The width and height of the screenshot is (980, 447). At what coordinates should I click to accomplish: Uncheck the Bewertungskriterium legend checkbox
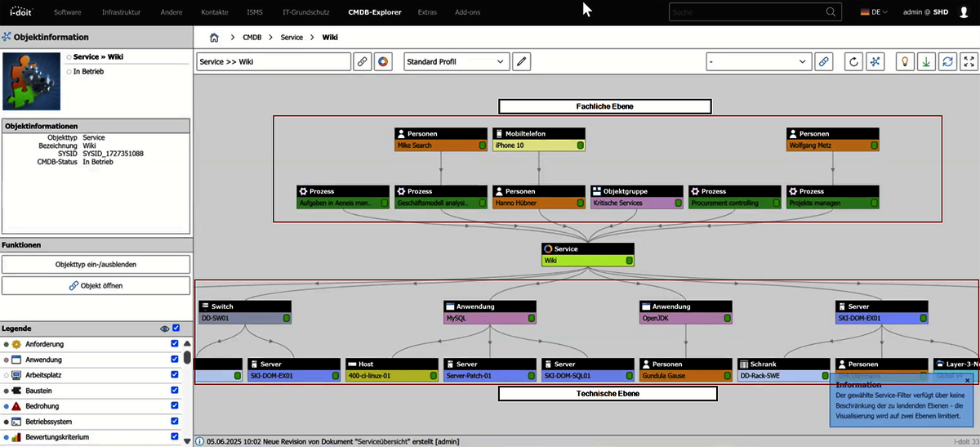(x=175, y=437)
